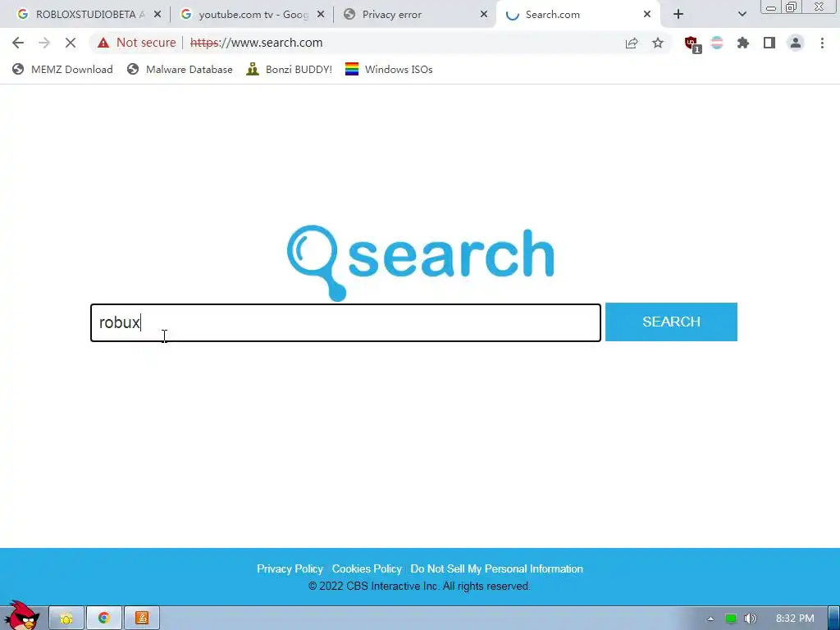840x630 pixels.
Task: Close the Privacy error tab
Action: click(484, 15)
